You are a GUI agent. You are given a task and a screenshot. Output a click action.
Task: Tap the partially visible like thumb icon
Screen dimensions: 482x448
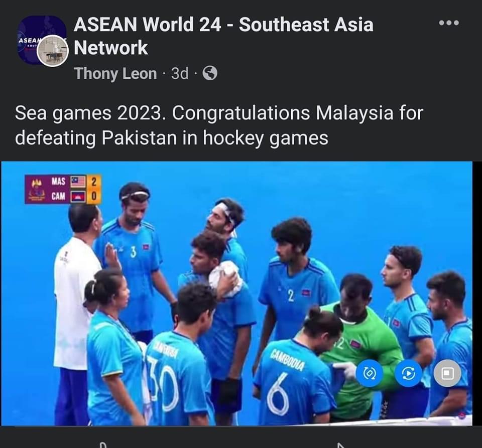click(103, 445)
